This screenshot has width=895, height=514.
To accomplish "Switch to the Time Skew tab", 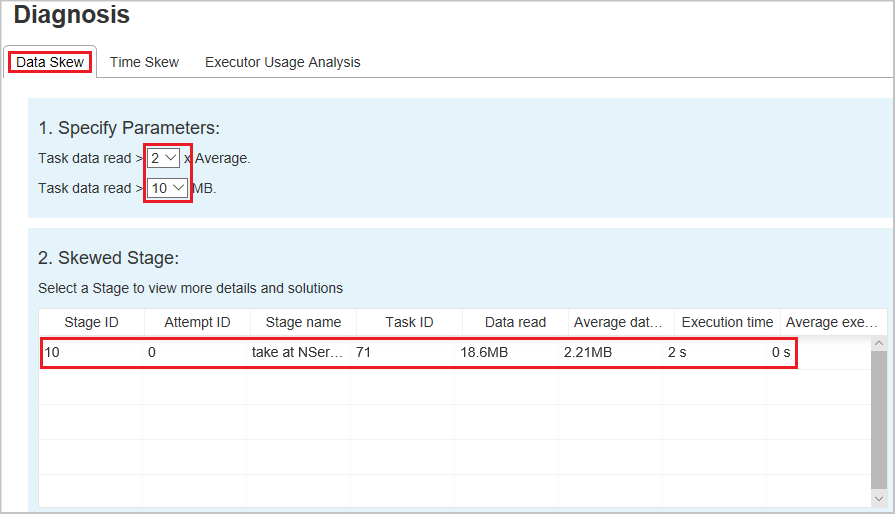I will [x=144, y=62].
